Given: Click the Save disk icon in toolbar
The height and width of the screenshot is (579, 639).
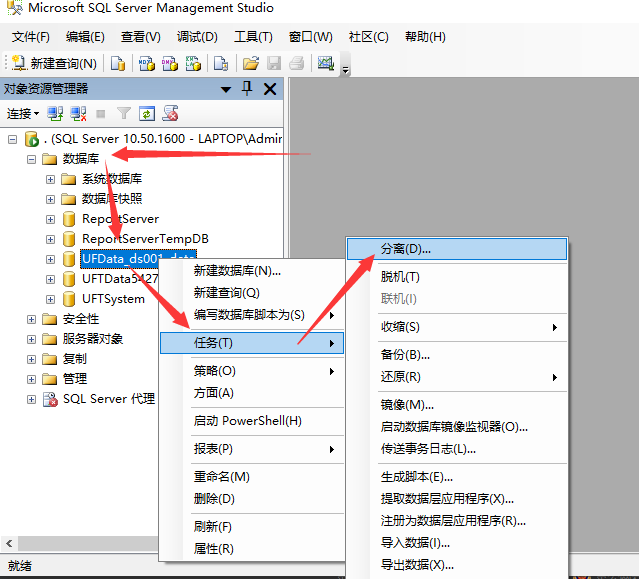Looking at the screenshot, I should [274, 63].
